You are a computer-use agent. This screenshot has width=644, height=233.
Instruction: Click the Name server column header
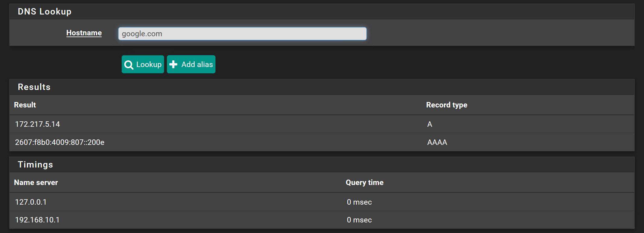[x=36, y=182]
